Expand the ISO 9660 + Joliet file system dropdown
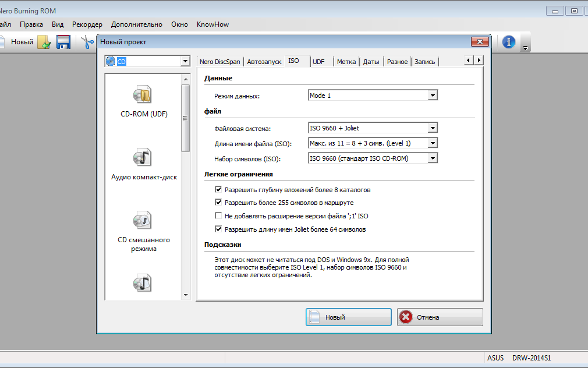Screen dimensions: 588x368 click(433, 128)
